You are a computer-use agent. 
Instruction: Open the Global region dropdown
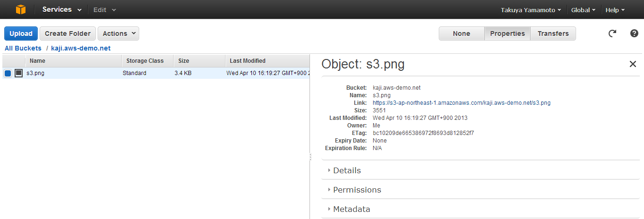click(x=583, y=9)
